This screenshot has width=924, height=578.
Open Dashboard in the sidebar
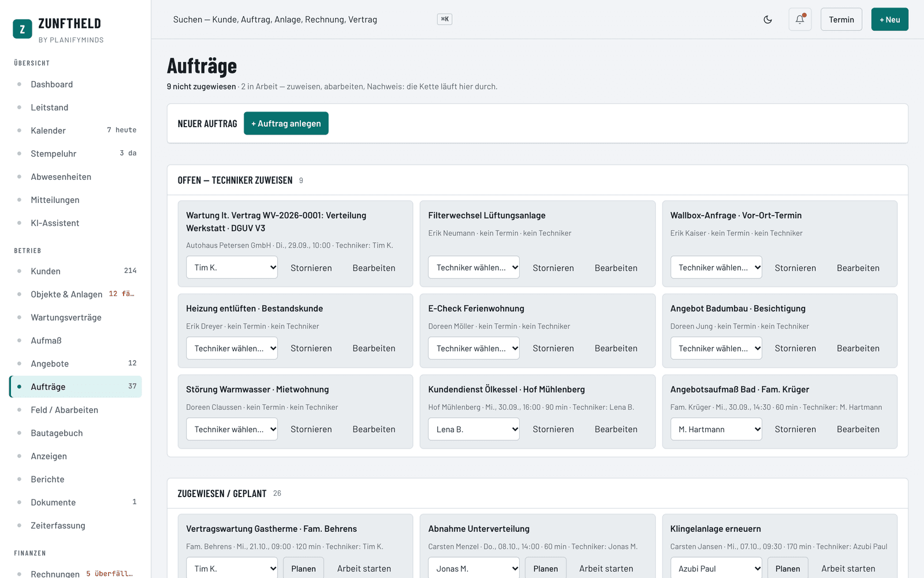tap(75, 84)
